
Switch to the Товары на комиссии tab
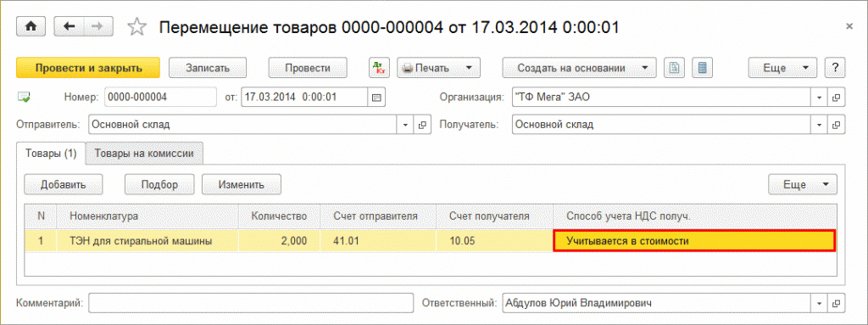tap(144, 154)
